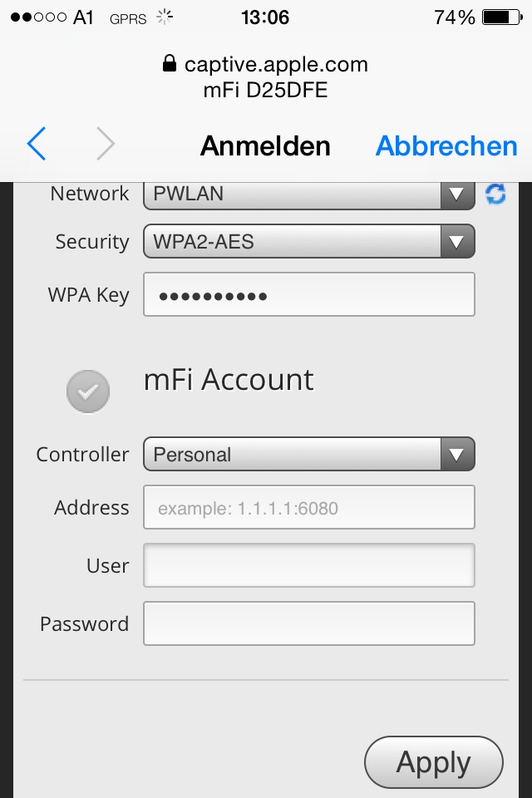
Task: Open the Network dropdown showing PWLAN
Action: [x=309, y=194]
